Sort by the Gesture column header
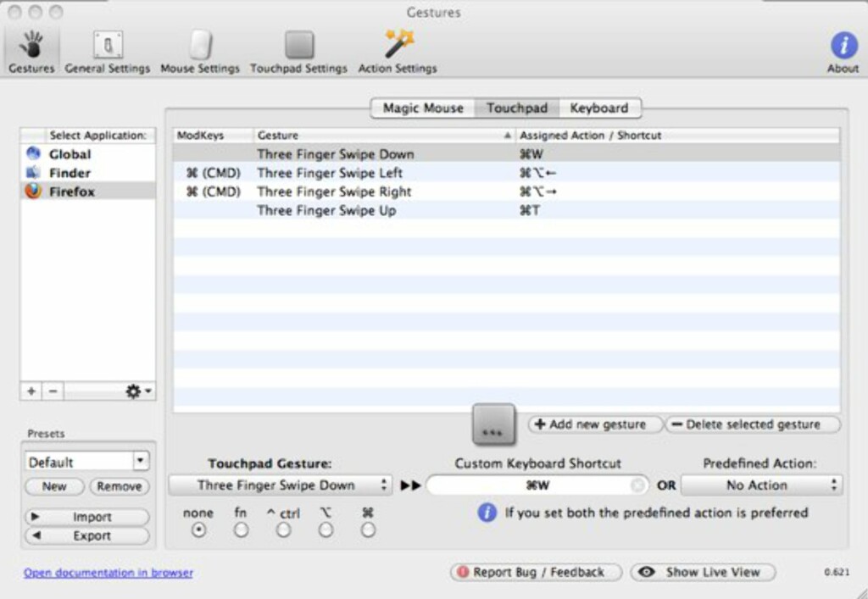868x599 pixels. [x=384, y=136]
